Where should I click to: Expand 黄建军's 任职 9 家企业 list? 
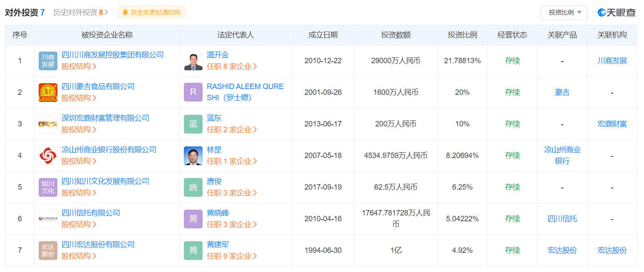pos(232,256)
